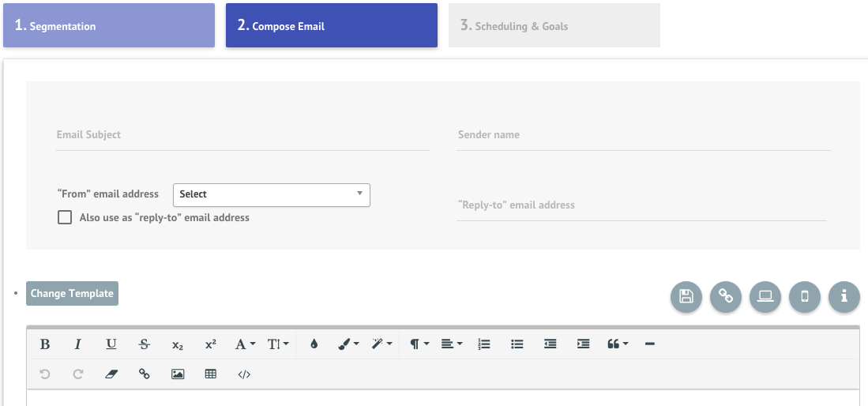
Task: Apply Underline formatting
Action: tap(111, 344)
